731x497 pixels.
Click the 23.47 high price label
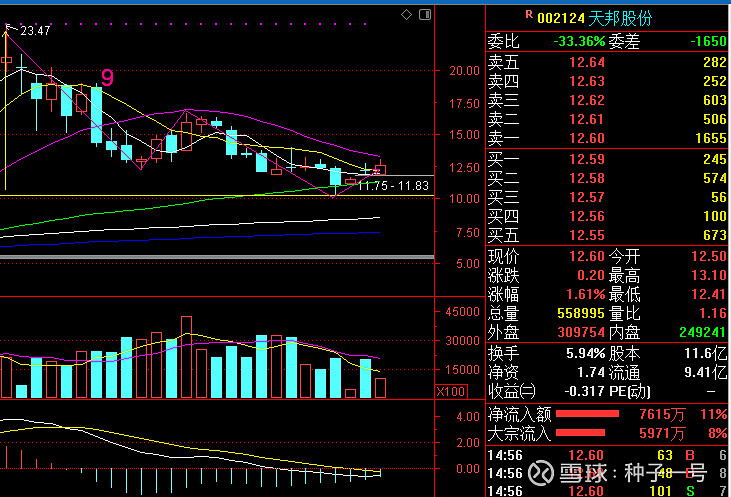[x=35, y=31]
